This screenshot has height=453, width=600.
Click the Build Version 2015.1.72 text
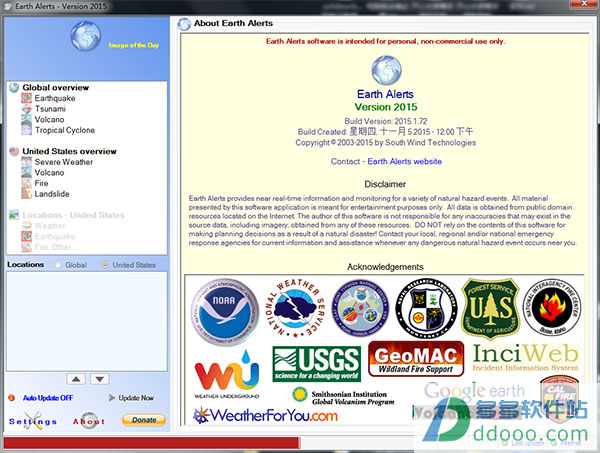click(386, 121)
